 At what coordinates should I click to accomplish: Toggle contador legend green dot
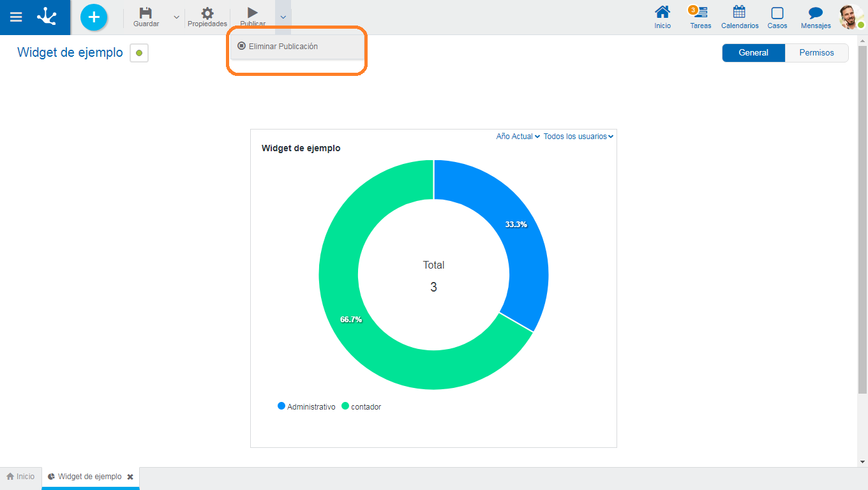pyautogui.click(x=345, y=406)
